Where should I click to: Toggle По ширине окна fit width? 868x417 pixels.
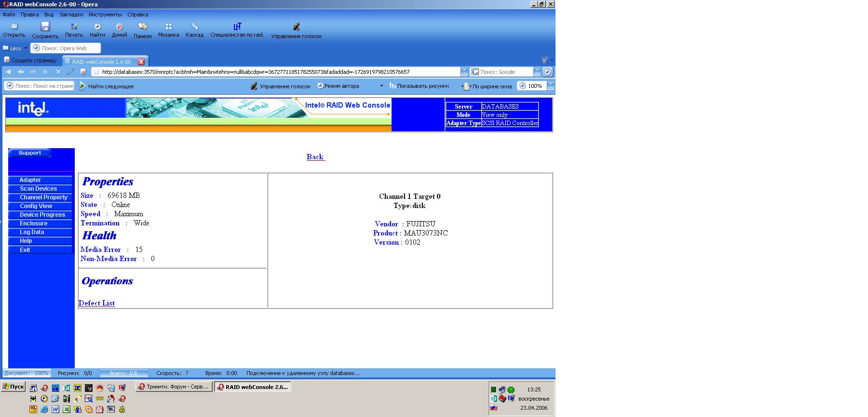(488, 86)
